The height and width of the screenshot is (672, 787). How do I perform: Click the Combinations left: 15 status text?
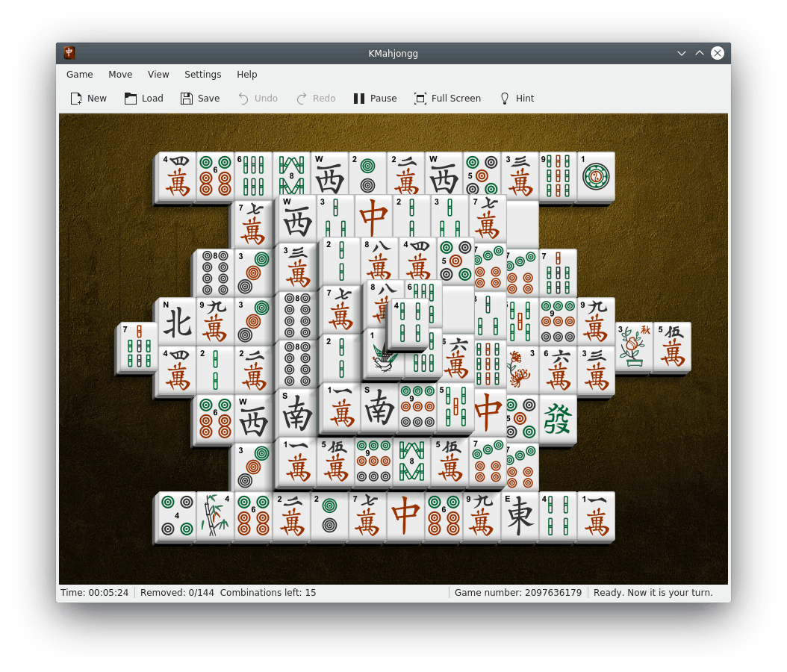[268, 593]
